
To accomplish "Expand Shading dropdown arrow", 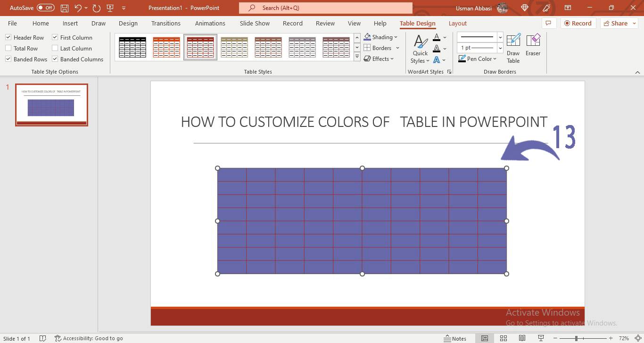I will click(396, 37).
